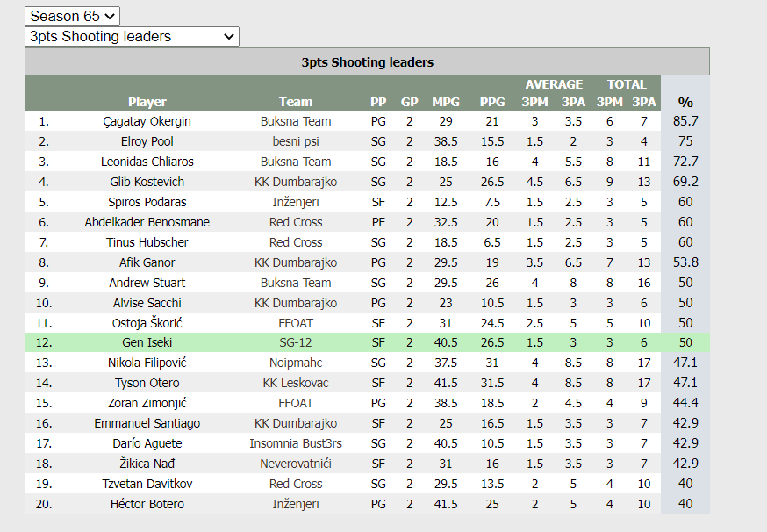
Task: Open Tyson Otero's player page
Action: (147, 383)
